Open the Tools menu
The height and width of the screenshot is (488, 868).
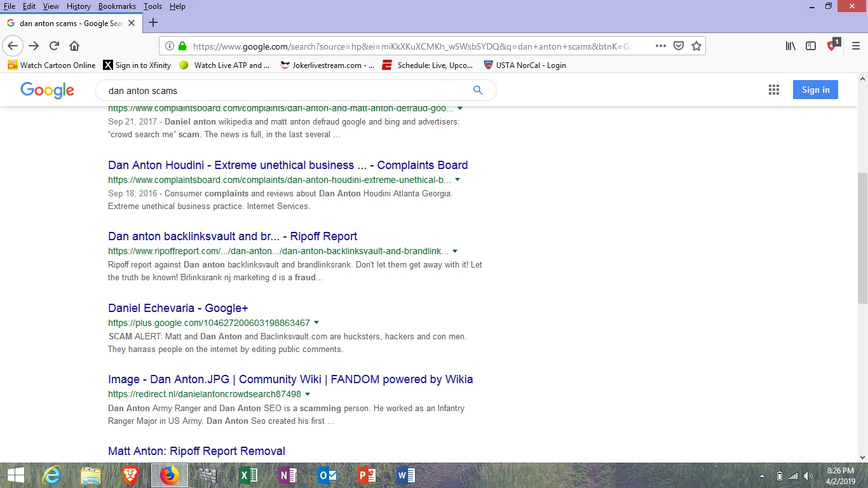coord(153,6)
